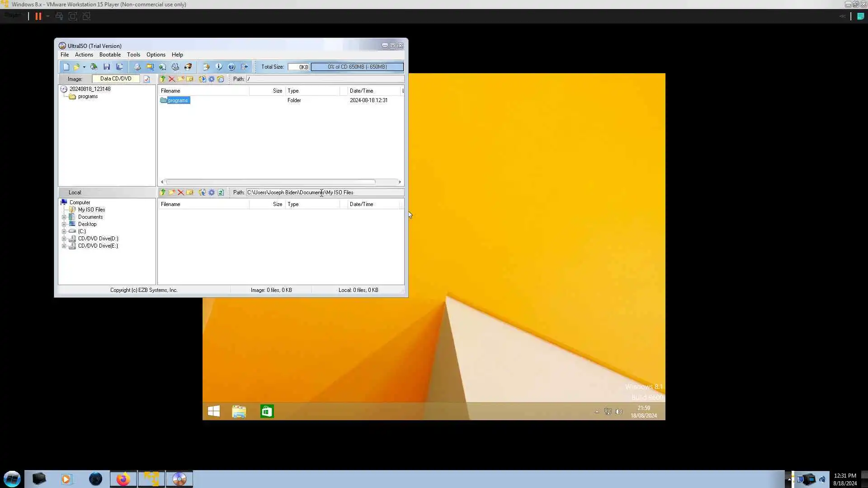Viewport: 868px width, 488px height.
Task: Click the 0% of CD 650MB capacity bar
Action: click(x=357, y=67)
